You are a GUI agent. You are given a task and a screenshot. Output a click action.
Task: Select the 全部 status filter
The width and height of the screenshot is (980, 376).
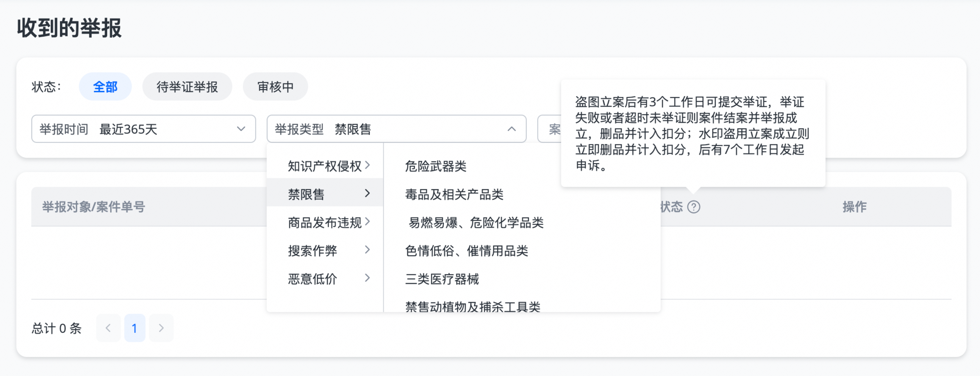pos(105,87)
